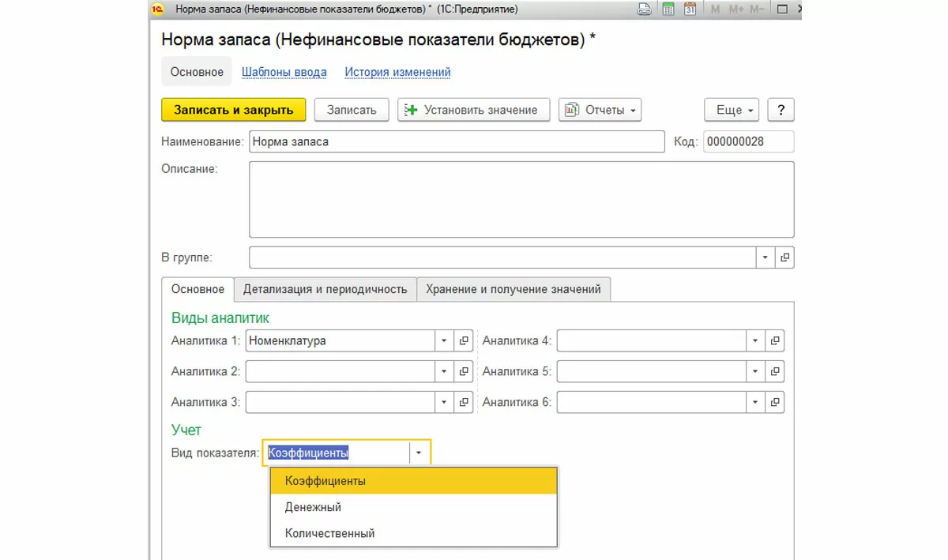Click the help question mark button
Image resolution: width=948 pixels, height=560 pixels.
click(781, 110)
